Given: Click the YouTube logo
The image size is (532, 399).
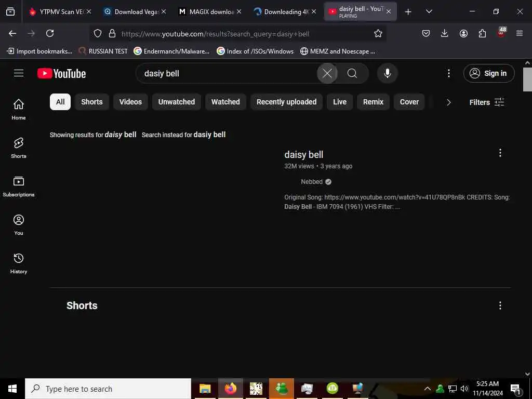Looking at the screenshot, I should (61, 73).
